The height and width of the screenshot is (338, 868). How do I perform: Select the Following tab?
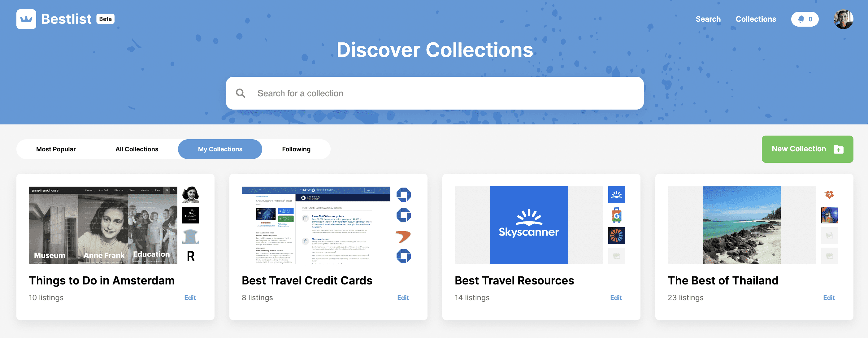tap(296, 149)
